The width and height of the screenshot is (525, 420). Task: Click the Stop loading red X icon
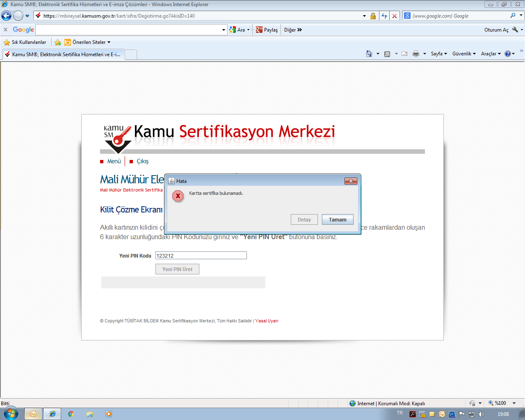coord(394,16)
